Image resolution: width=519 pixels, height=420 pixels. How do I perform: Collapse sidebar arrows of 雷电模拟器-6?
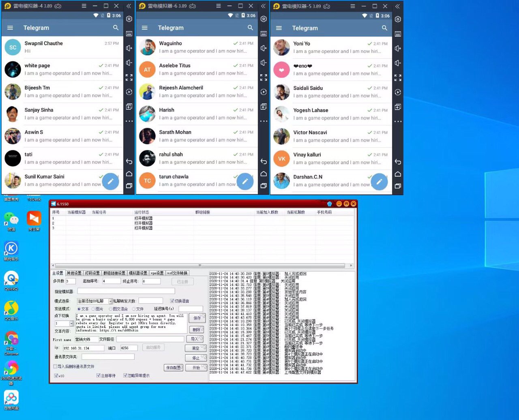[264, 6]
